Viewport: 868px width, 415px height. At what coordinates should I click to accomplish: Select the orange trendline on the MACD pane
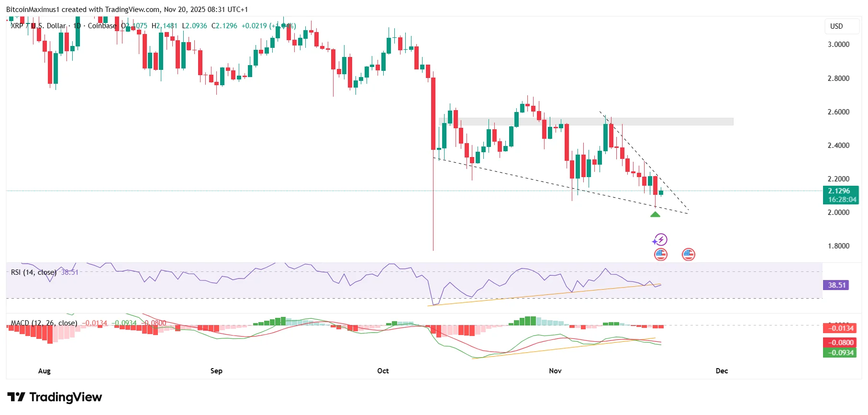[564, 348]
